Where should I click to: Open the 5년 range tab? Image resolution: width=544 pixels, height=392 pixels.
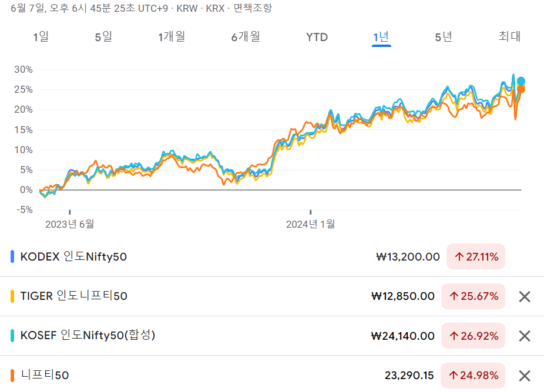444,37
